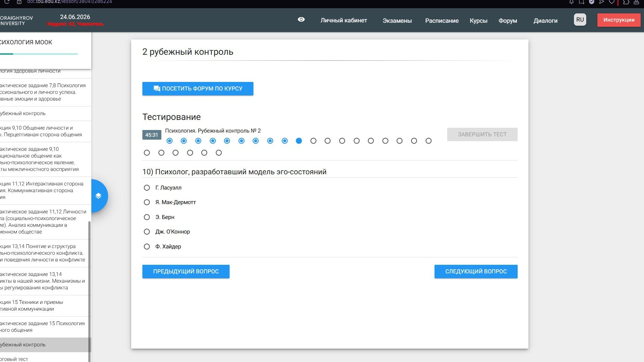Click the browser pin icon

(571, 2)
